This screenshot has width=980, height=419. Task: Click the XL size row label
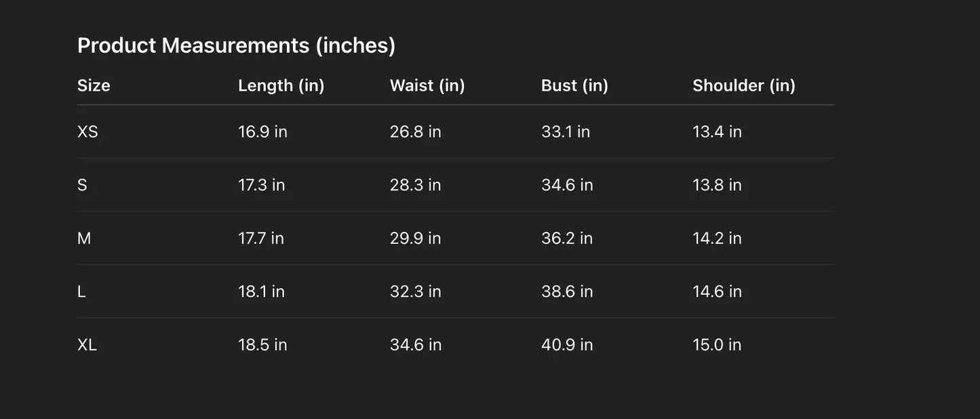[87, 344]
